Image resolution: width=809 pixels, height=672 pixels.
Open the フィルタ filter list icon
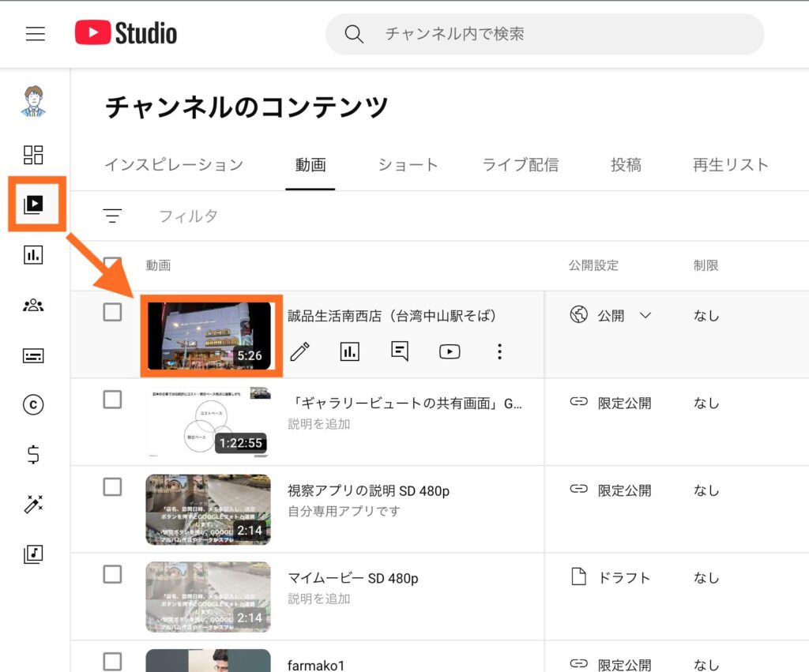(113, 216)
